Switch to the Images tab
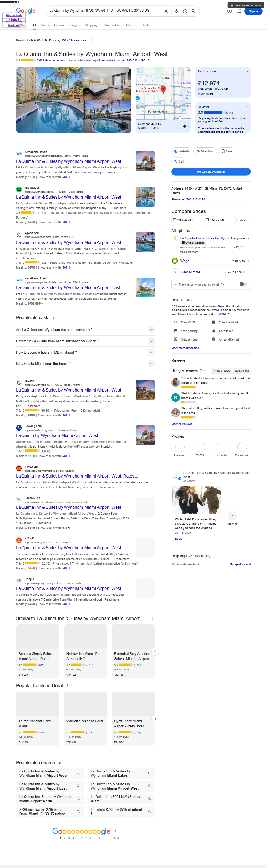Viewport: 270px width, 868px height. click(74, 25)
